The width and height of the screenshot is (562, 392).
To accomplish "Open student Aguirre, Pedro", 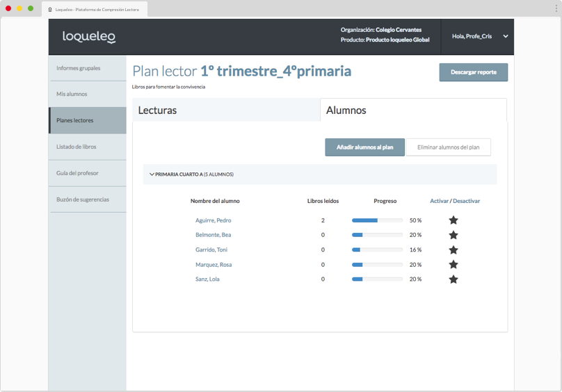I will coord(214,220).
